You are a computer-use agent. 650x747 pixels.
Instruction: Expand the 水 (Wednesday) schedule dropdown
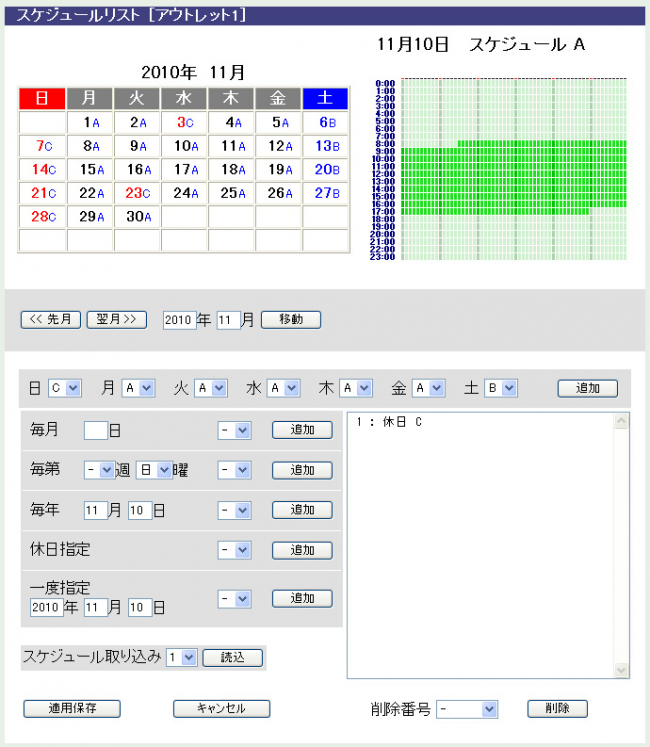283,388
